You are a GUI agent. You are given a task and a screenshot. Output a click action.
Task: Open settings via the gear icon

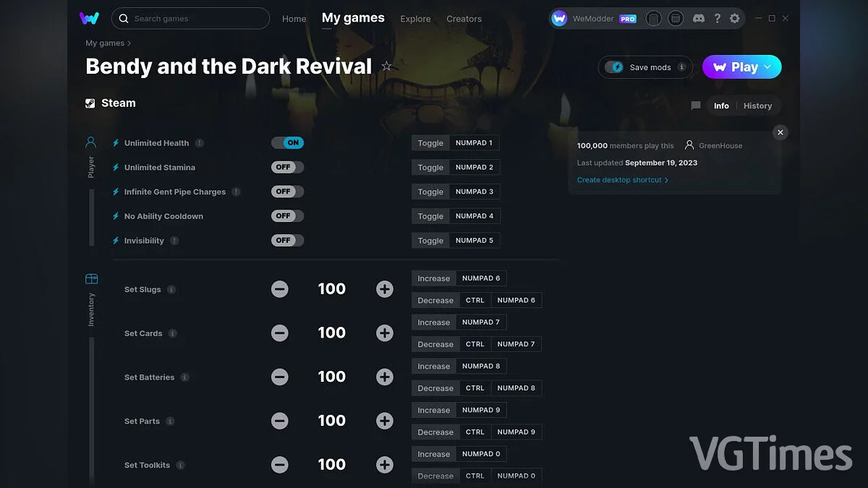coord(736,18)
